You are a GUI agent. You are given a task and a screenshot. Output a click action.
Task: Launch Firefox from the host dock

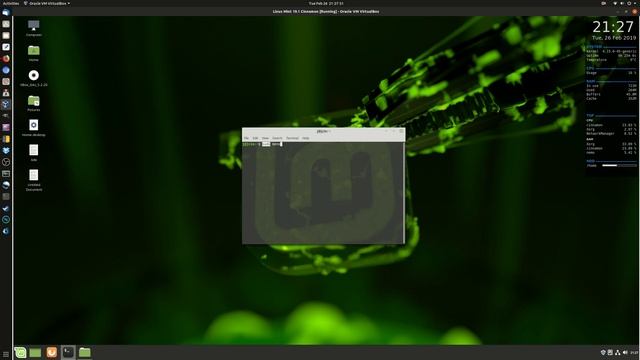(x=6, y=58)
